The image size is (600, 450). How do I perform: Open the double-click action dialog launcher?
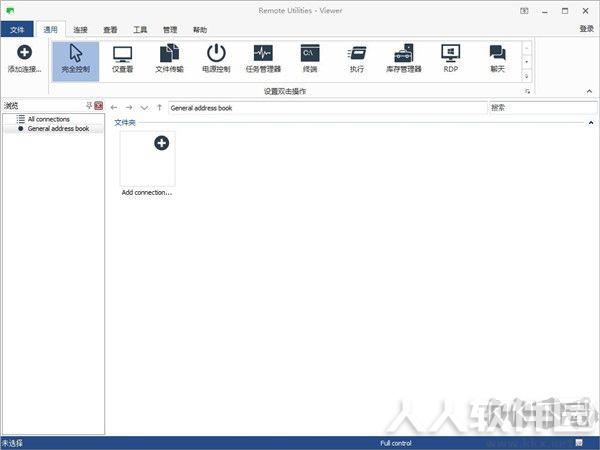[x=528, y=91]
